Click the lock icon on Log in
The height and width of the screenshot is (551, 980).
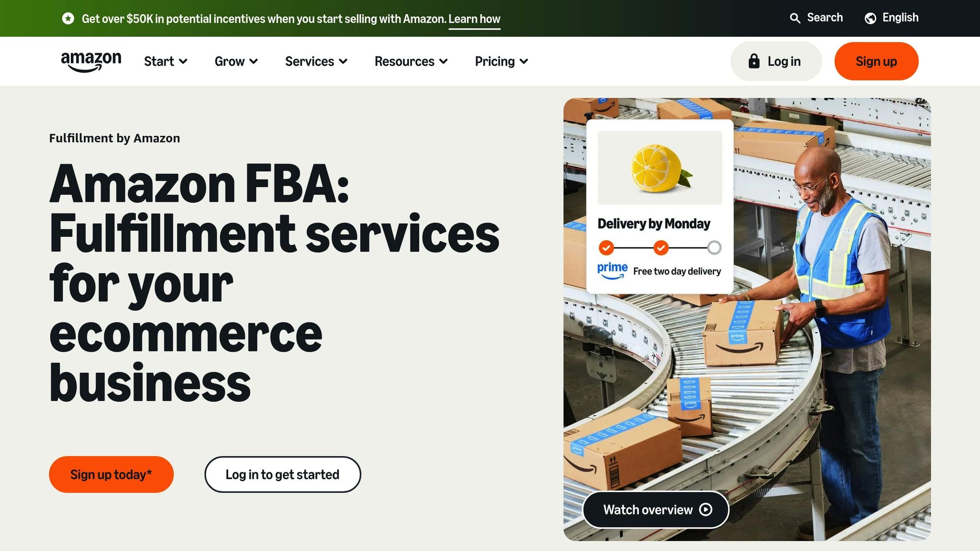click(x=754, y=61)
